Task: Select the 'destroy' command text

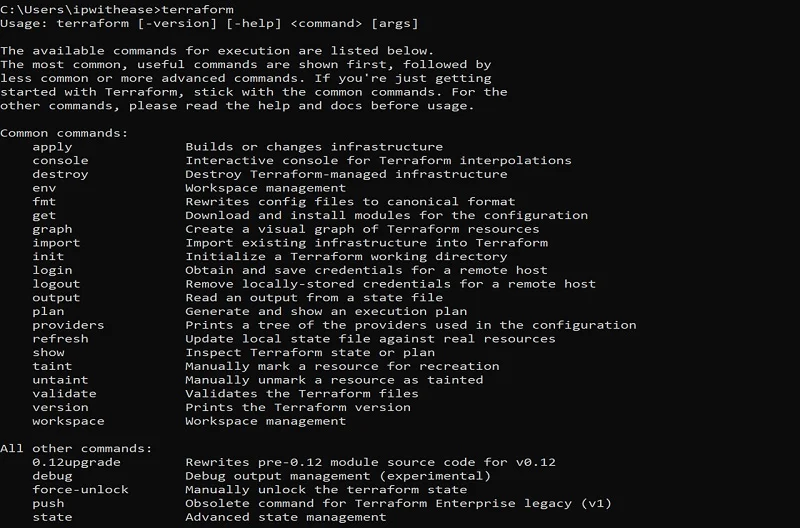Action: 60,174
